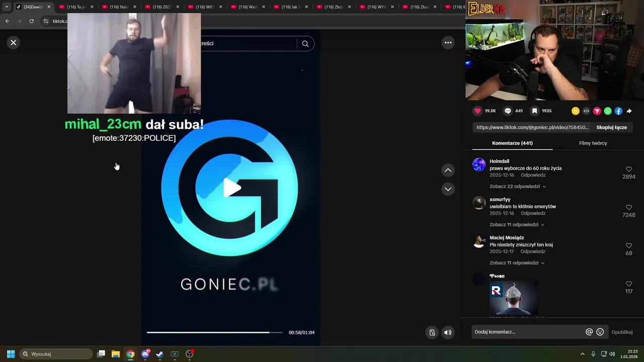
Task: Open the tinfoil hat image in comment
Action: pos(514,298)
